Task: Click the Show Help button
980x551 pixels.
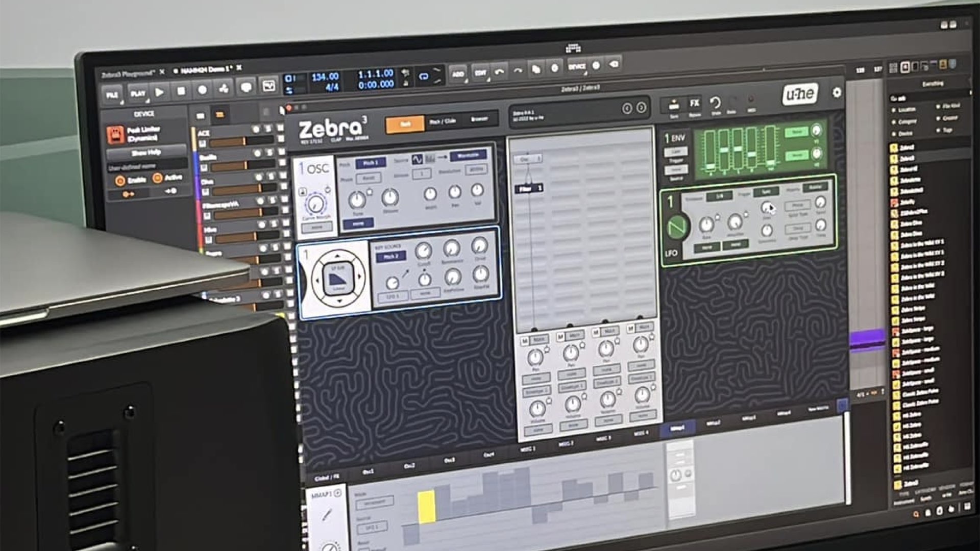Action: click(x=146, y=153)
